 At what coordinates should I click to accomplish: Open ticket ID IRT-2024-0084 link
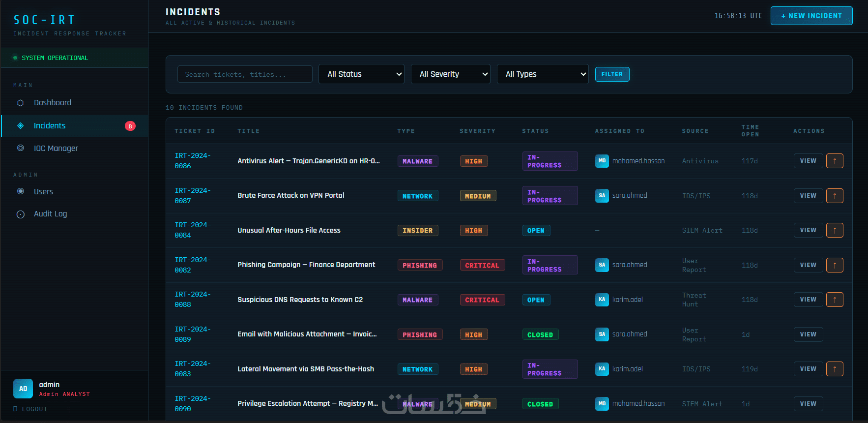[x=193, y=230]
